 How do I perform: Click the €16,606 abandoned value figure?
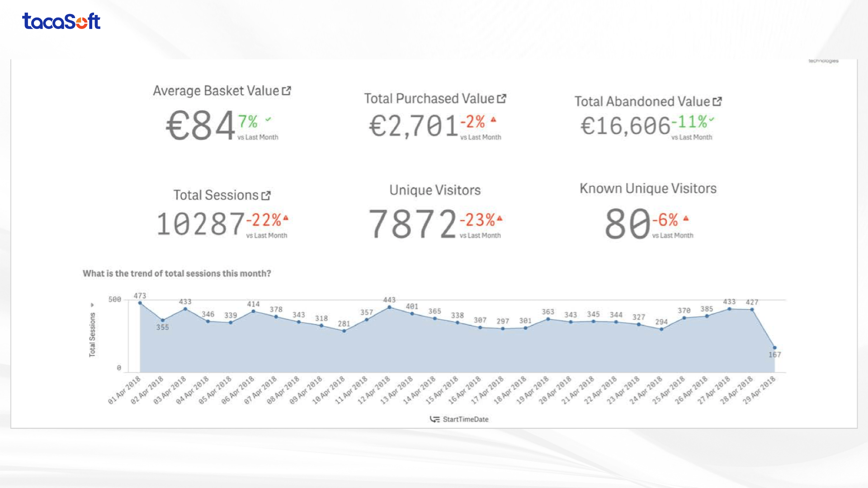coord(625,126)
